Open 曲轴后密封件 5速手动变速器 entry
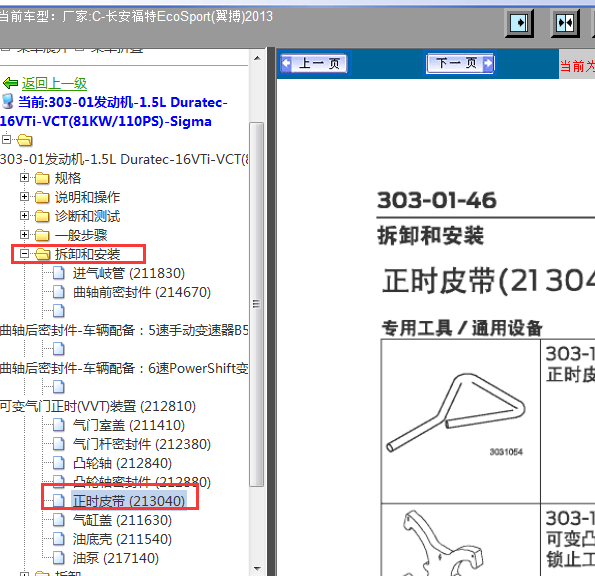This screenshot has height=576, width=595. pyautogui.click(x=124, y=330)
